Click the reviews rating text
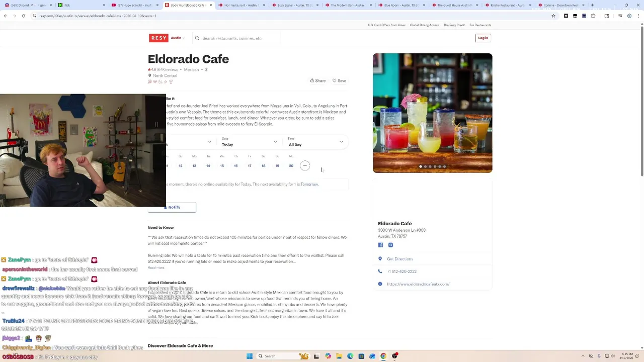644x362 pixels. coord(163,69)
